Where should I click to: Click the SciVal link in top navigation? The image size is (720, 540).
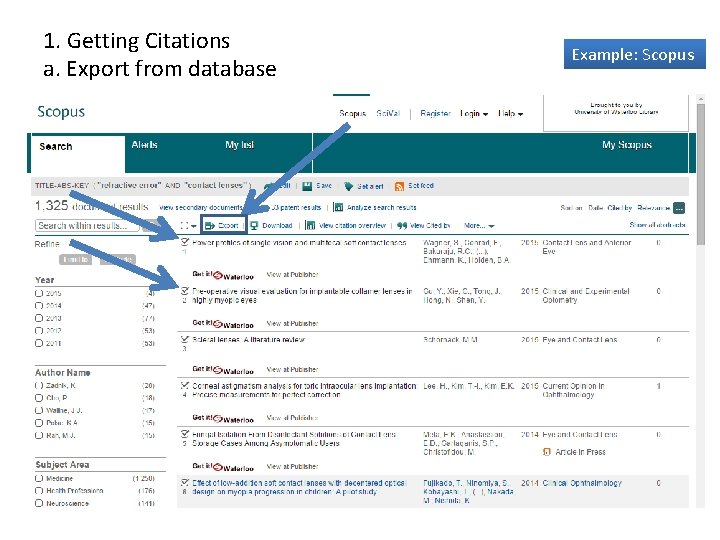(388, 113)
